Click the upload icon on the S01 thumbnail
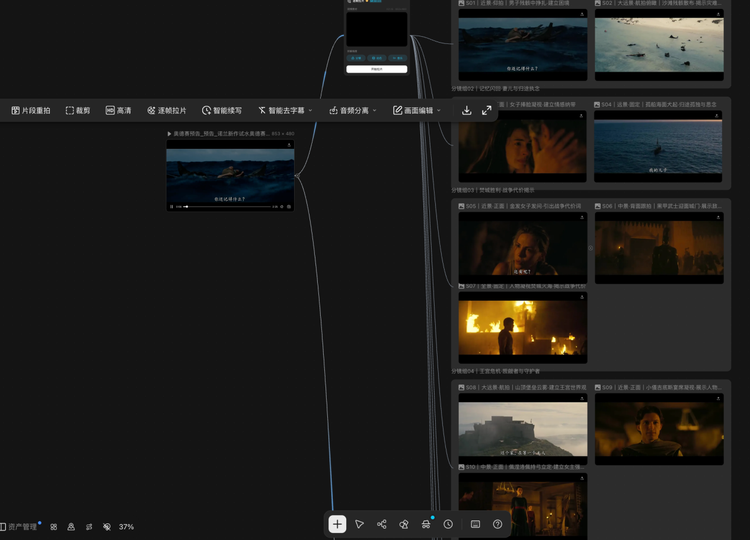The height and width of the screenshot is (540, 750). (x=582, y=14)
